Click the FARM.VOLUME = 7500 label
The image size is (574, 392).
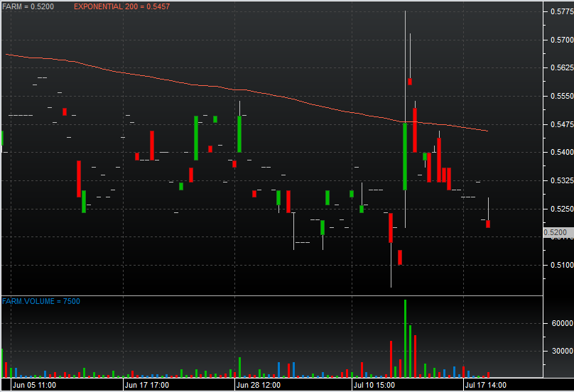[41, 301]
